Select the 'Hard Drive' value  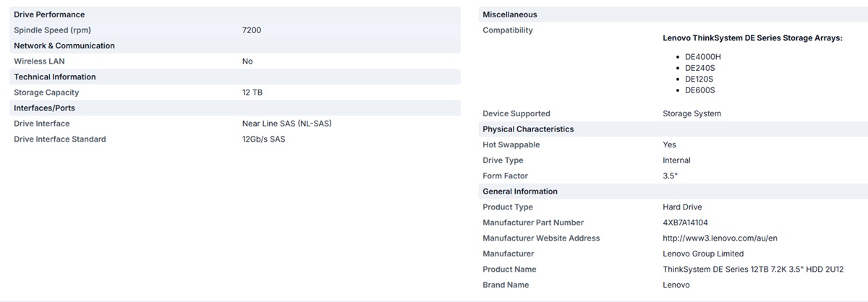click(683, 207)
